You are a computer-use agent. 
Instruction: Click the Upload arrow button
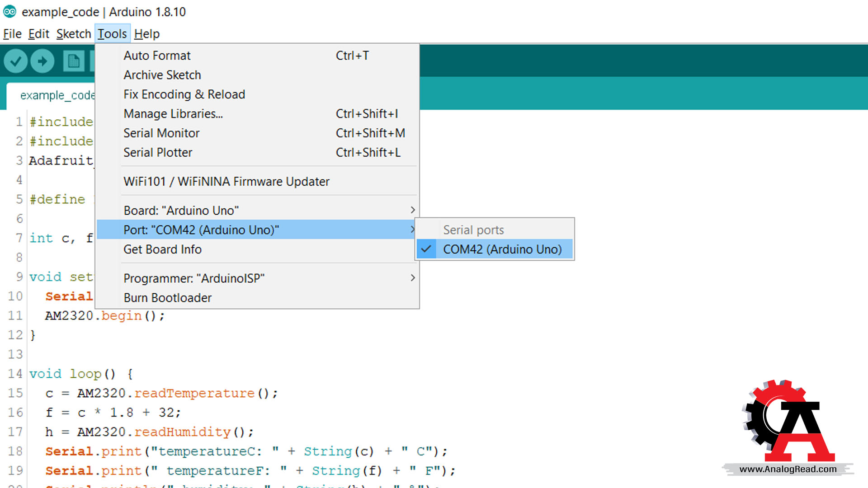pyautogui.click(x=42, y=61)
